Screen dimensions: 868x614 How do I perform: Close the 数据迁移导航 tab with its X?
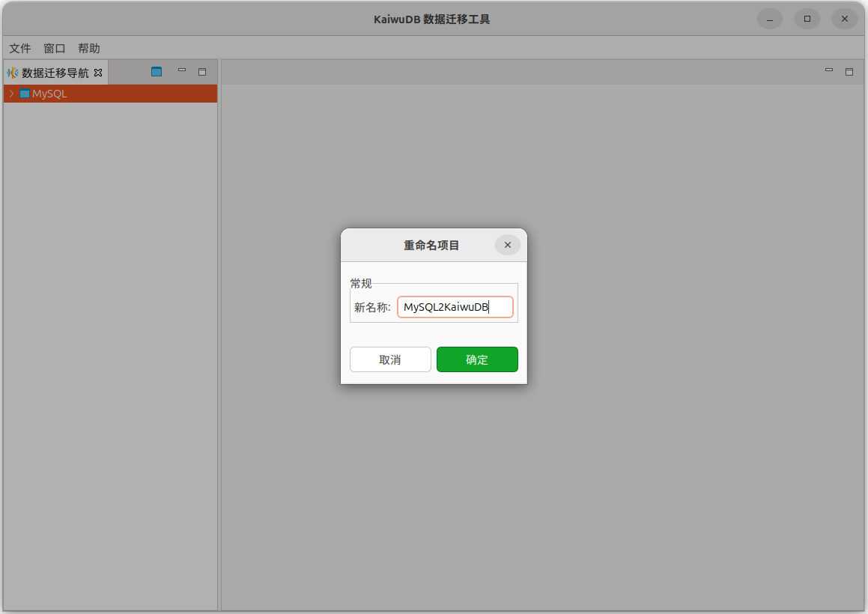(x=98, y=73)
